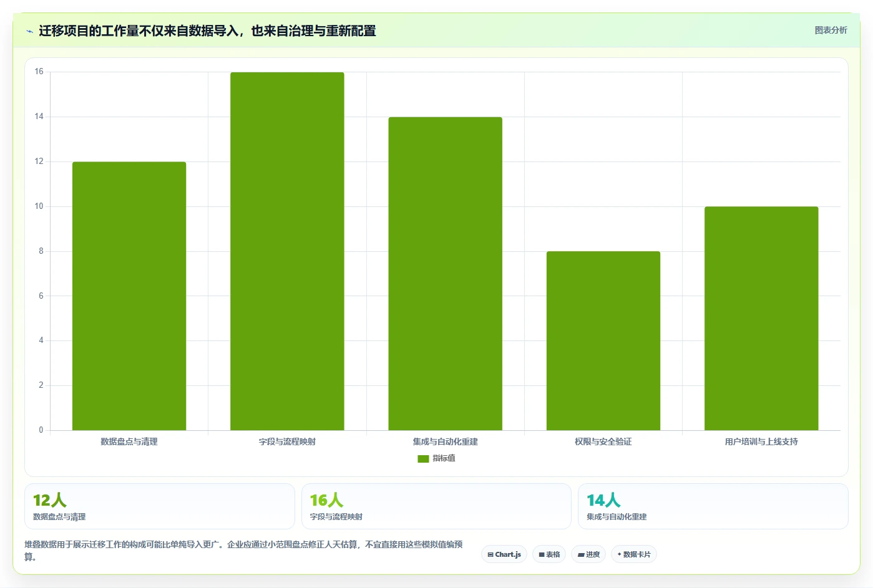The image size is (873, 588).
Task: Click the 字段与流程映射 bar in chart
Action: 287,251
